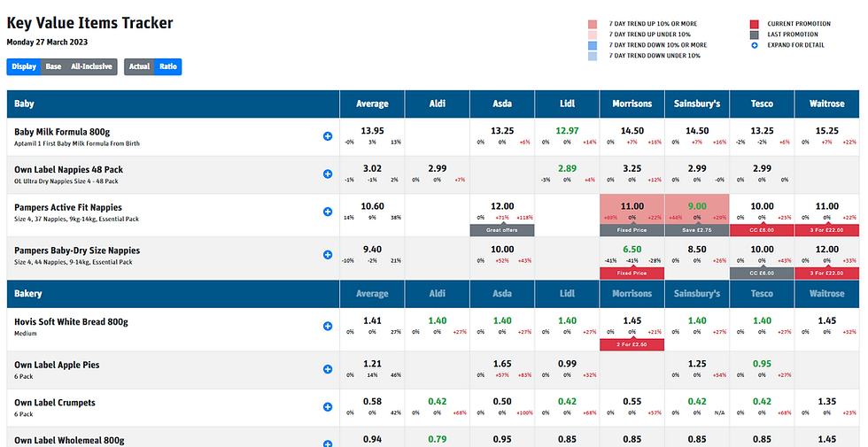Viewport: 868px width, 447px height.
Task: Click the Bakery section Tesco column header
Action: click(762, 294)
